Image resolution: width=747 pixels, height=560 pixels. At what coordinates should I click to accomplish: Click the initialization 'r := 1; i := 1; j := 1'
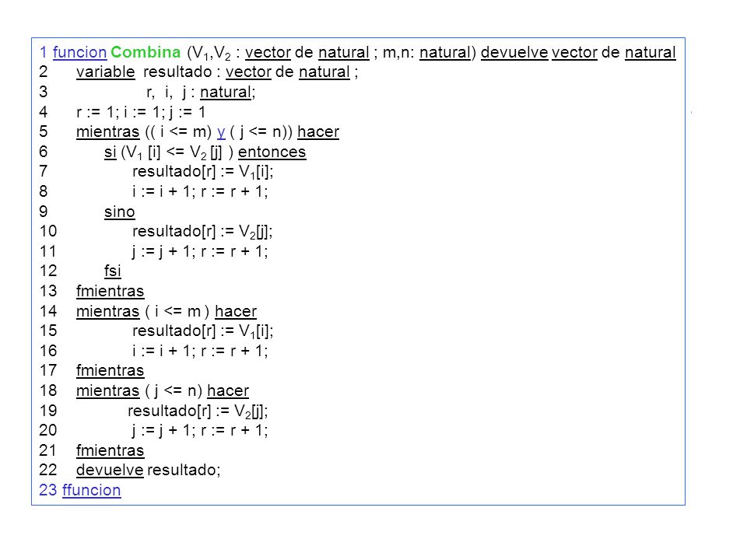tap(141, 112)
